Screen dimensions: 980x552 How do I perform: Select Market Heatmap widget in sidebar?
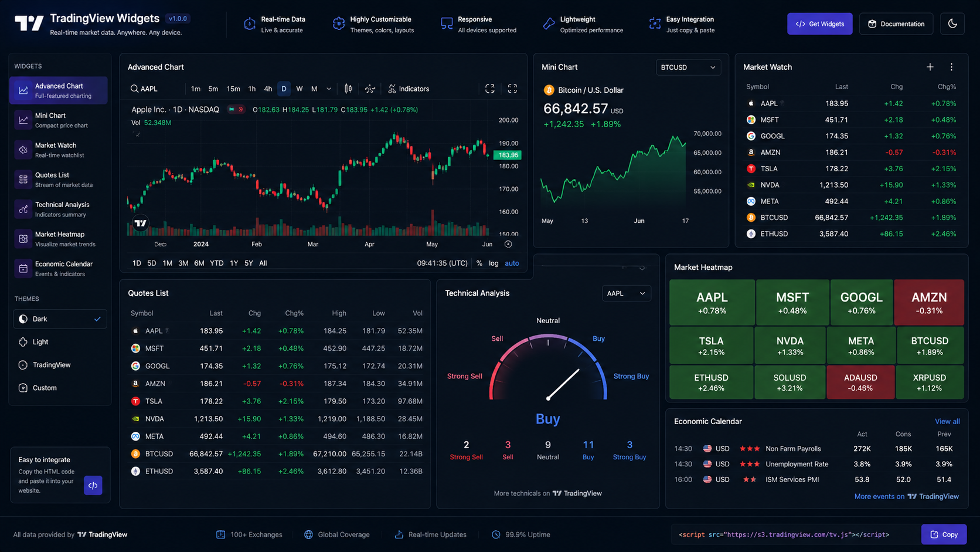[x=58, y=239]
